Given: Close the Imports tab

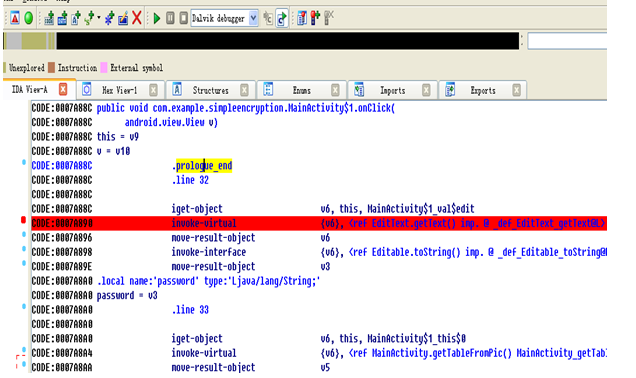Looking at the screenshot, I should coord(426,90).
